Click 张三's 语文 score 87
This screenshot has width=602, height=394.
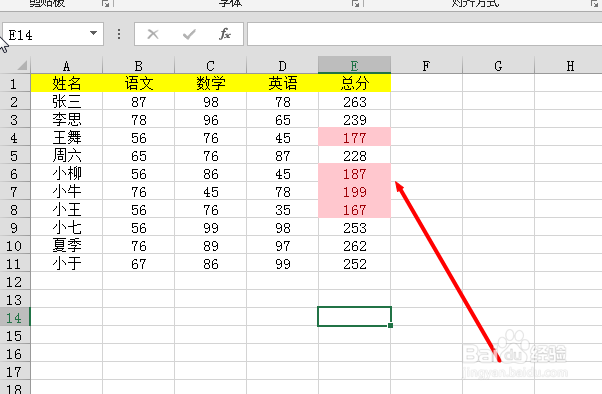tap(139, 102)
